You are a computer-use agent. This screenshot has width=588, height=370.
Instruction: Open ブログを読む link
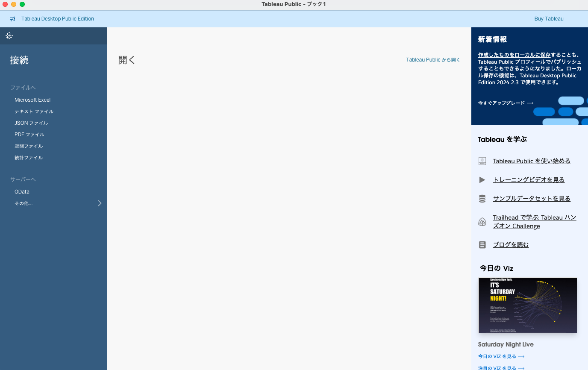(511, 245)
